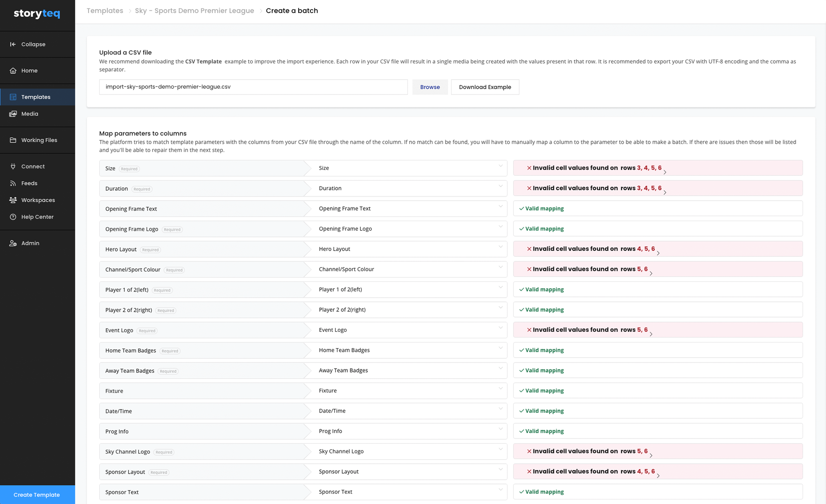Open Feeds via its sidebar icon
Screen dimensions: 826x504
(x=13, y=183)
